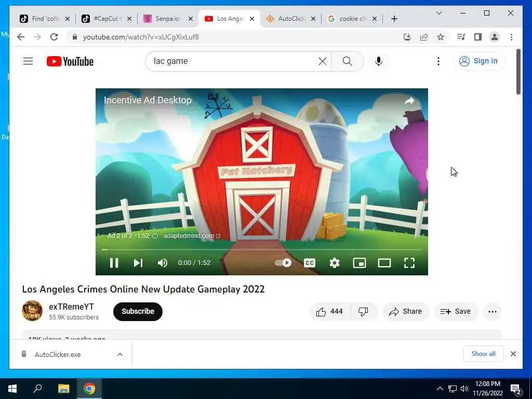Skip to next video
532x399 pixels.
[138, 263]
